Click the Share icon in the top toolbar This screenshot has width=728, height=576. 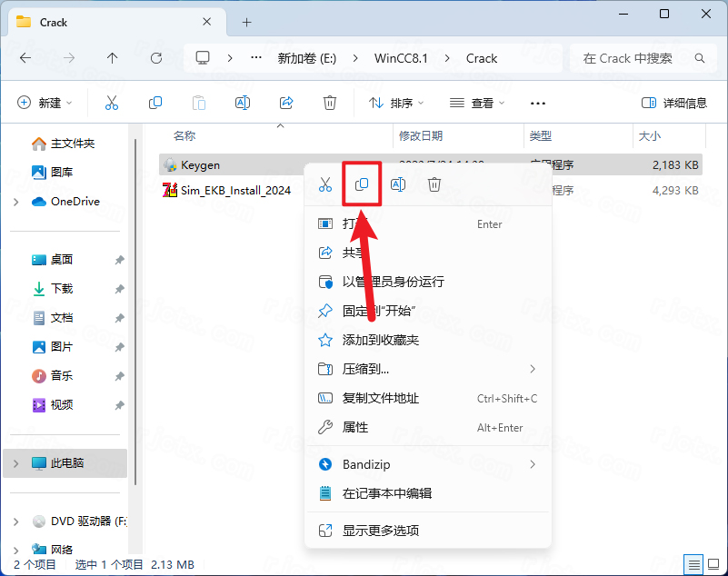[x=286, y=103]
